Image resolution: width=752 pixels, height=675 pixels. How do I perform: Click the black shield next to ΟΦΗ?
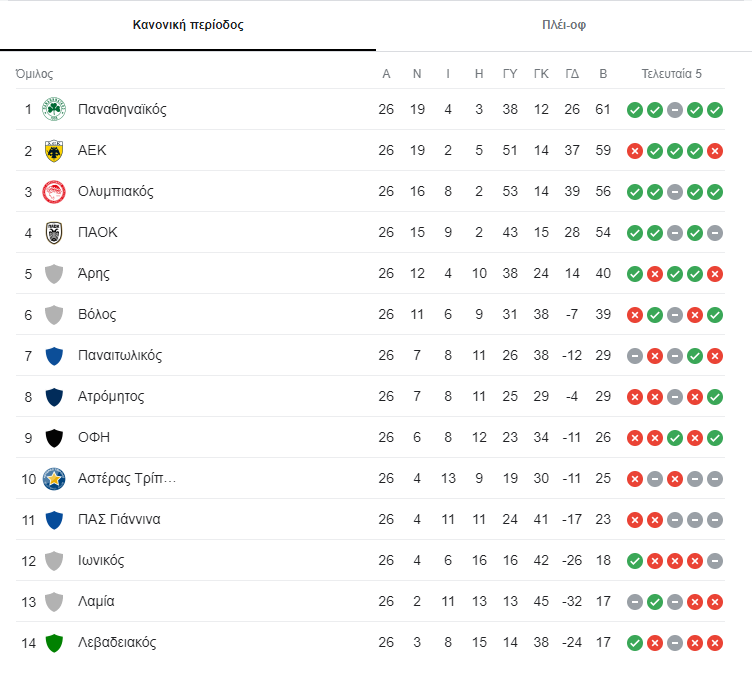click(x=54, y=438)
